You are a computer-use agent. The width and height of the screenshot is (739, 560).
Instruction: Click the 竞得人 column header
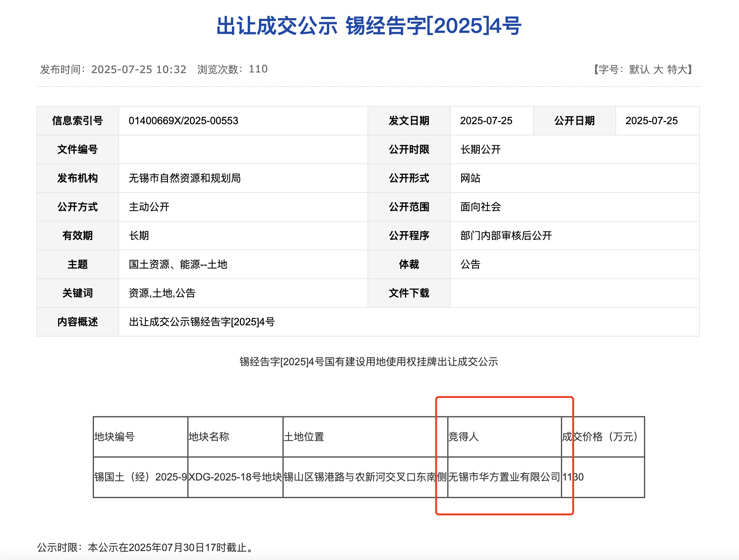pos(463,437)
